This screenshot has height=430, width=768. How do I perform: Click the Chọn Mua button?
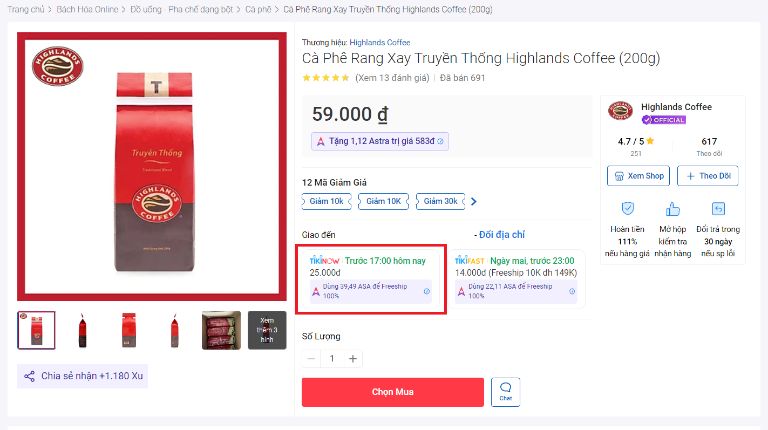tap(393, 392)
